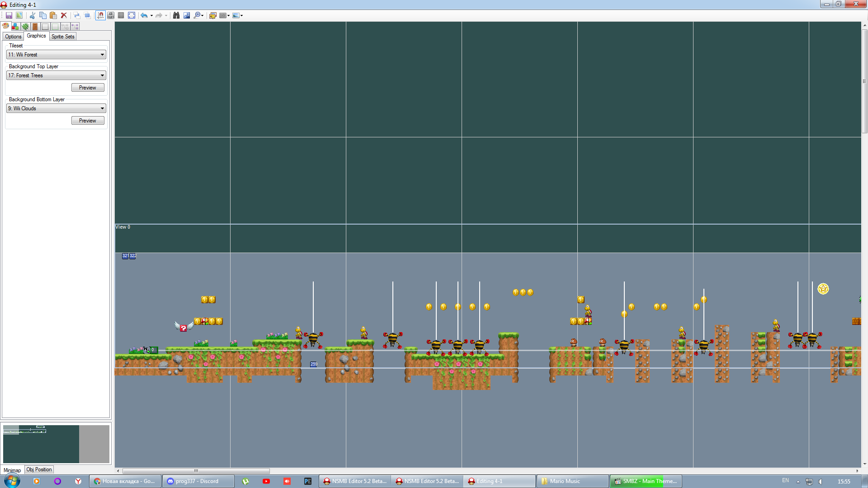Toggle the grid display button
Screen dimensions: 868x488
pos(121,15)
